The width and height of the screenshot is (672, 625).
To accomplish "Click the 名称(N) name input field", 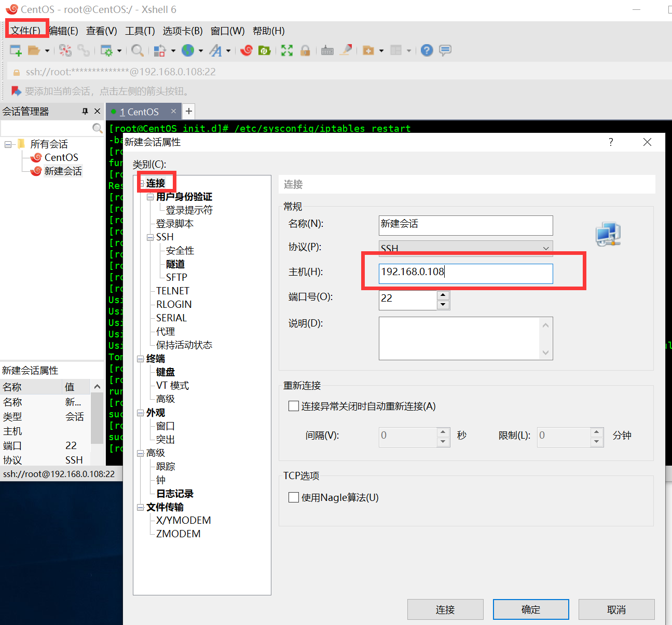I will (x=466, y=225).
